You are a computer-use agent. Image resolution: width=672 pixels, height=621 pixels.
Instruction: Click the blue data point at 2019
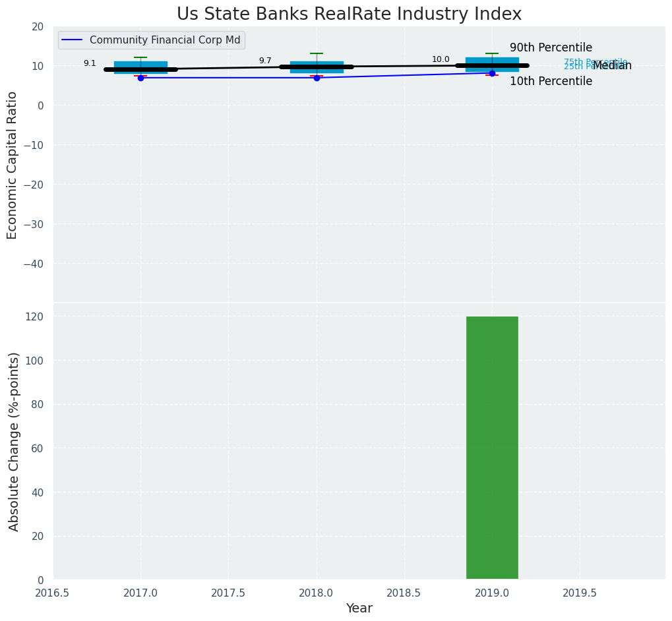tap(492, 73)
